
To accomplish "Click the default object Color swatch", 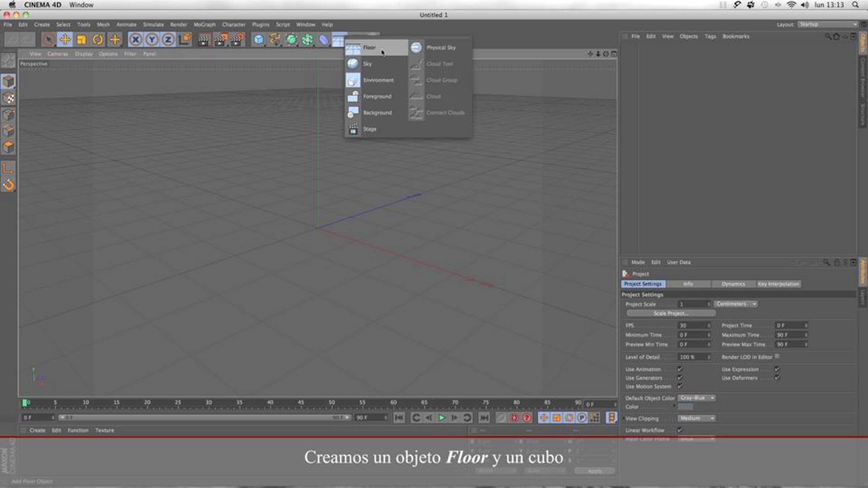I will pos(685,407).
